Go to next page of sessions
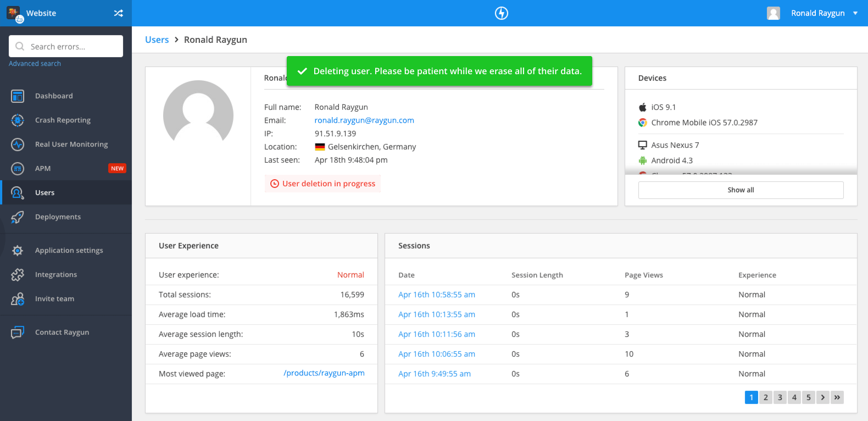Image resolution: width=868 pixels, height=421 pixels. point(822,397)
